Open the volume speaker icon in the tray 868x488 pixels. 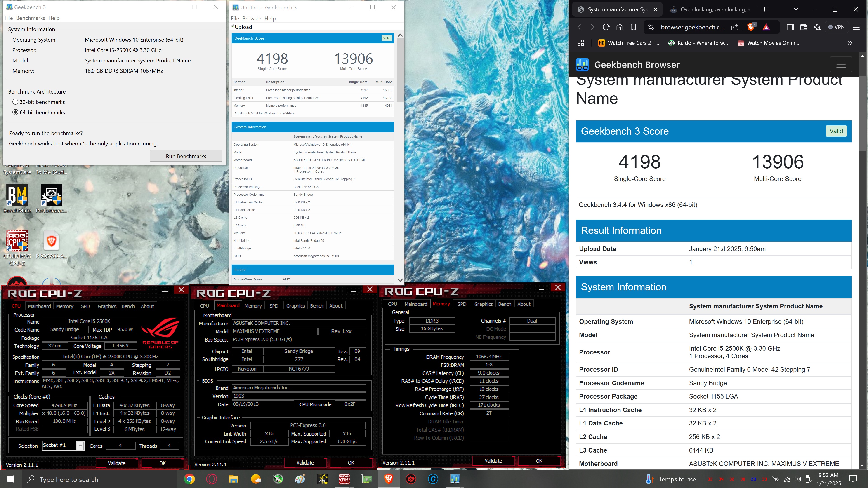[x=797, y=479]
